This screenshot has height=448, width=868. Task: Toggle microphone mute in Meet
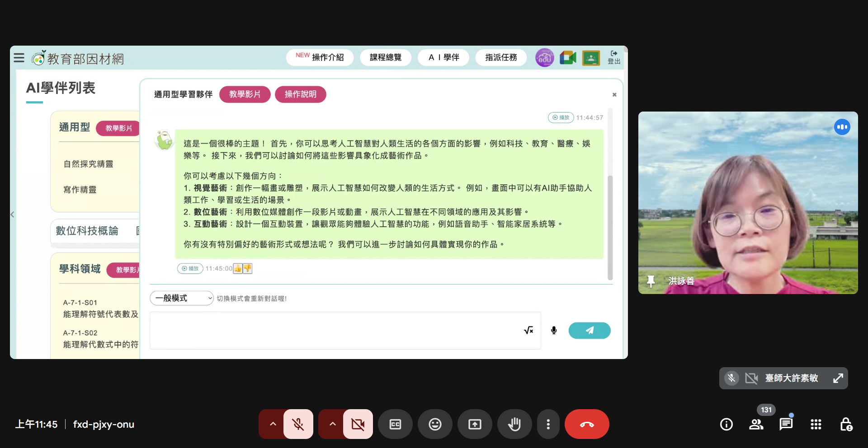pos(298,424)
